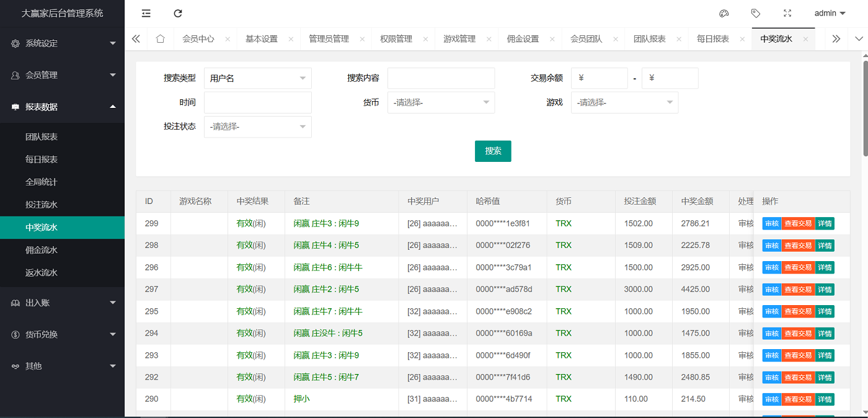Close the 会员中心 tab

tap(228, 39)
